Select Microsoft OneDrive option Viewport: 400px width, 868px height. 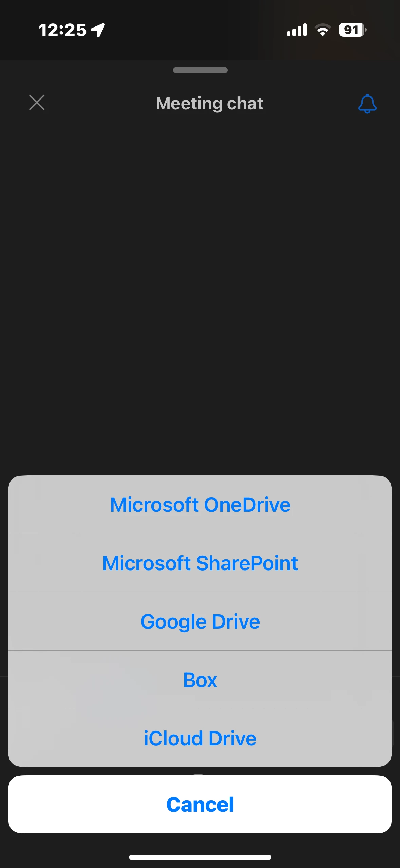point(200,505)
